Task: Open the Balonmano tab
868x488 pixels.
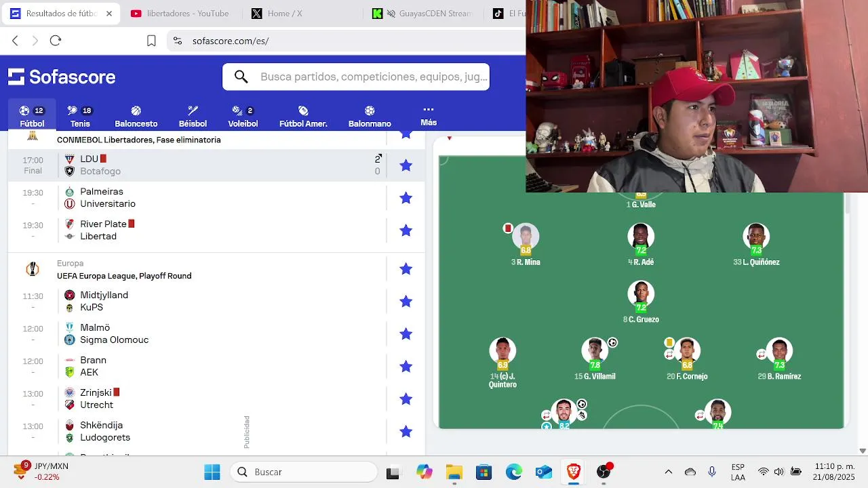Action: pyautogui.click(x=370, y=116)
